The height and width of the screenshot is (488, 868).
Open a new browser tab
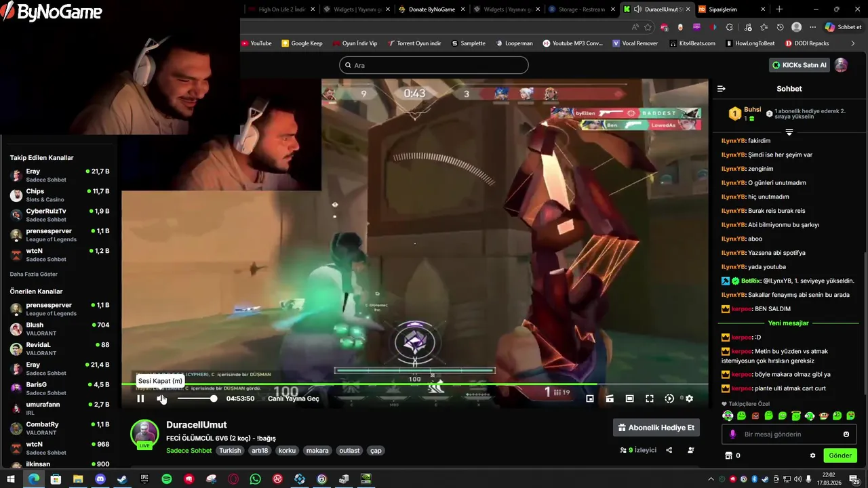(779, 9)
